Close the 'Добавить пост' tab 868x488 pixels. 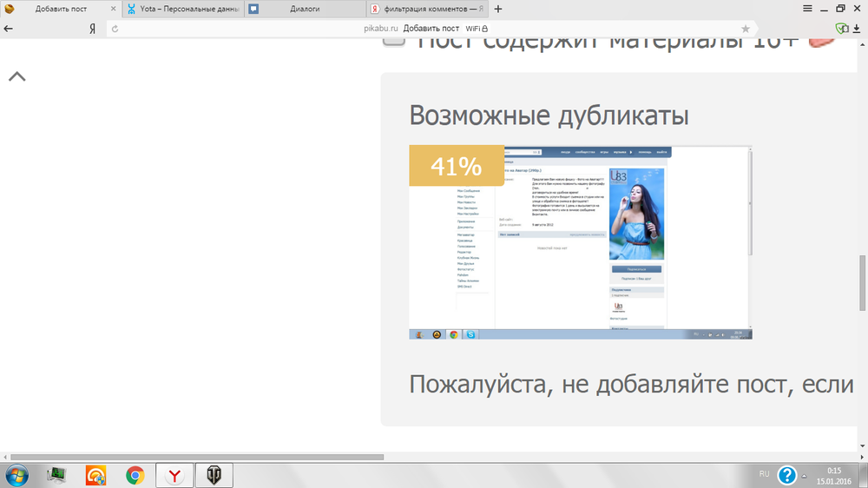tap(113, 10)
